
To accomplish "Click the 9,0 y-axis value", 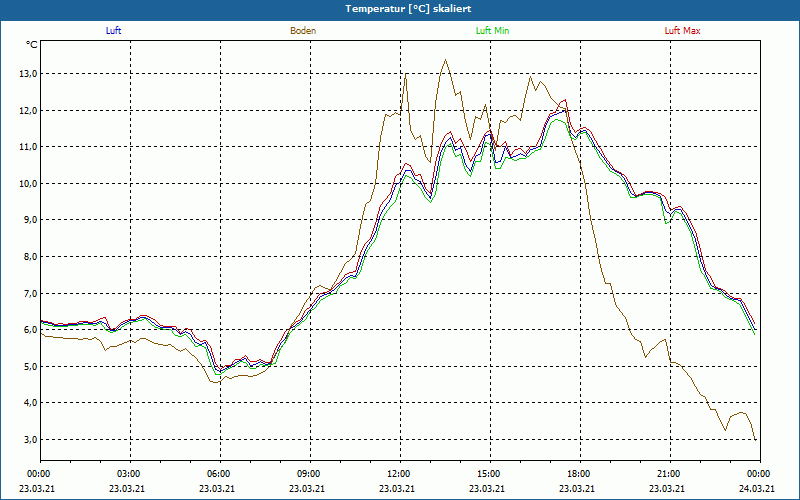I will (x=30, y=220).
